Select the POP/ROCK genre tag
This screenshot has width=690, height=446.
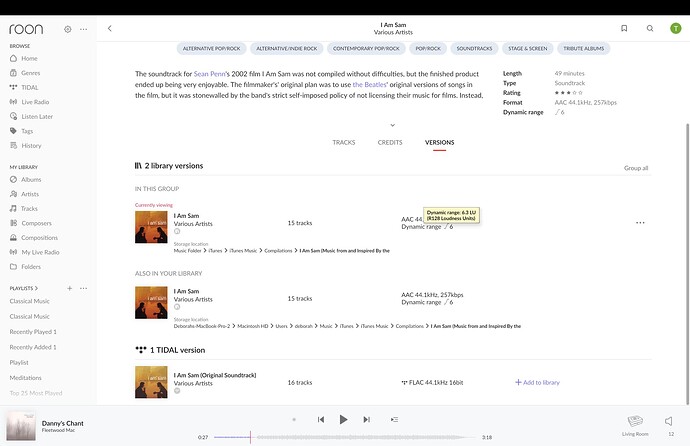pyautogui.click(x=428, y=48)
